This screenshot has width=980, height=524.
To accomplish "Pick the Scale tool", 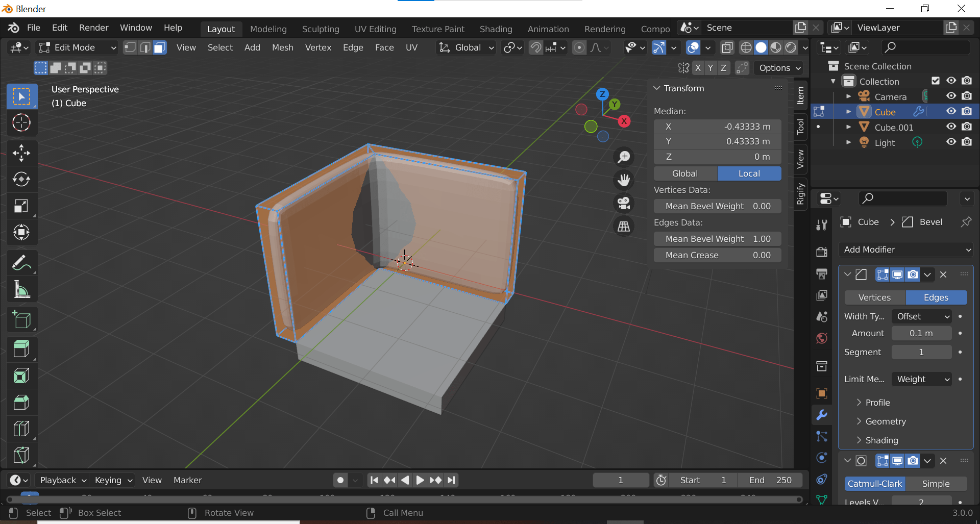I will click(x=21, y=206).
